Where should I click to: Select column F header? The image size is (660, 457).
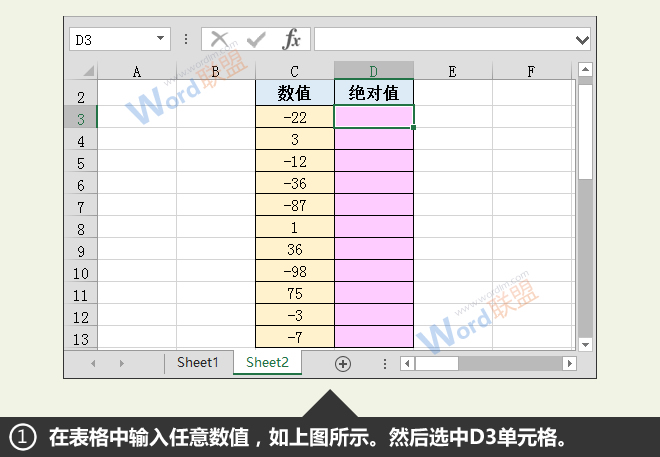(x=531, y=72)
